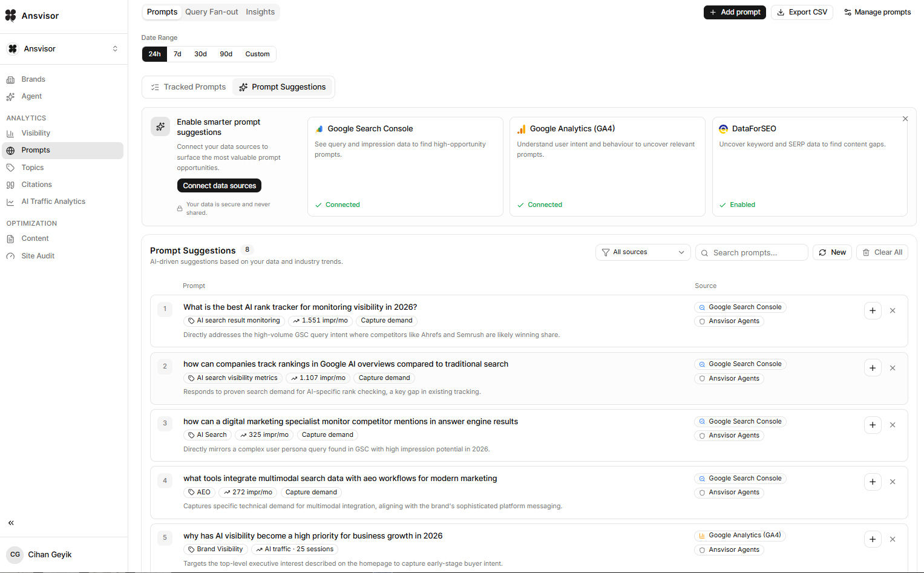Select the 7d date range

pos(177,54)
